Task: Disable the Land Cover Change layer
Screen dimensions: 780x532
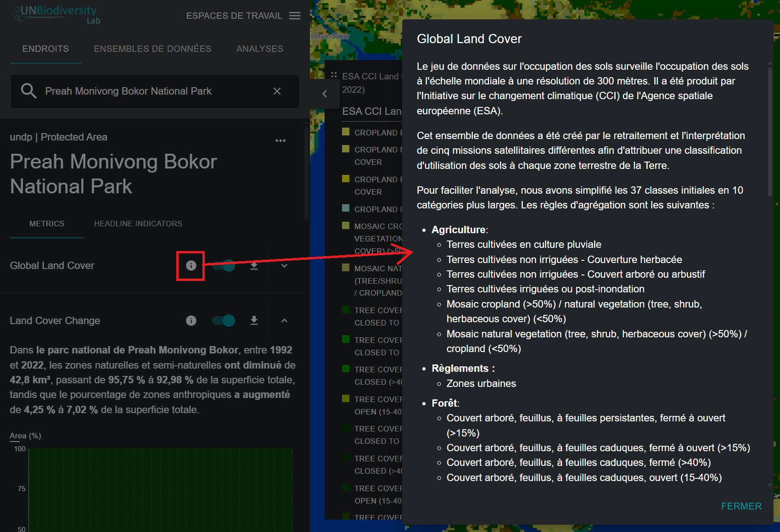Action: coord(224,320)
